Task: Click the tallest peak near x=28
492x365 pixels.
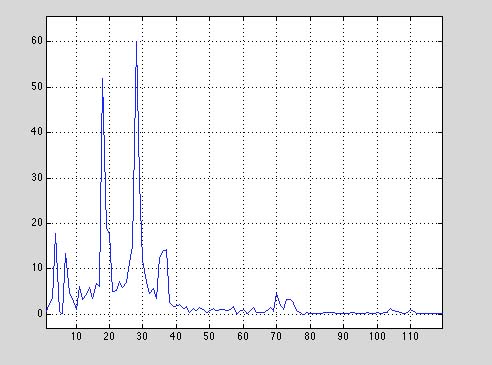Action: [x=136, y=42]
